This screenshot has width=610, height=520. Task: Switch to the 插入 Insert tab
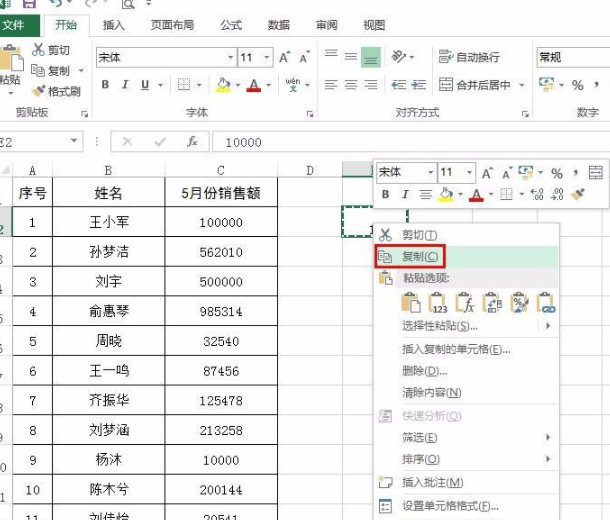(113, 25)
